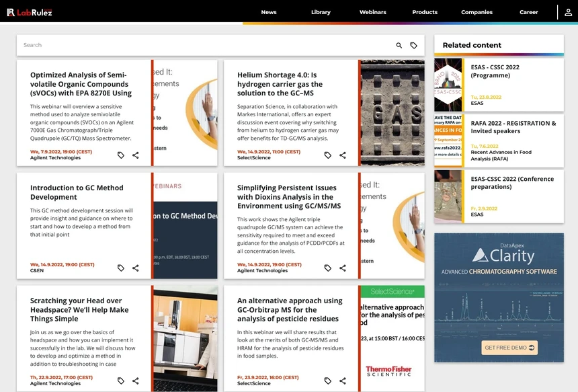
Task: Click the Thermo Fisher Scientific webinar thumbnail
Action: click(393, 338)
